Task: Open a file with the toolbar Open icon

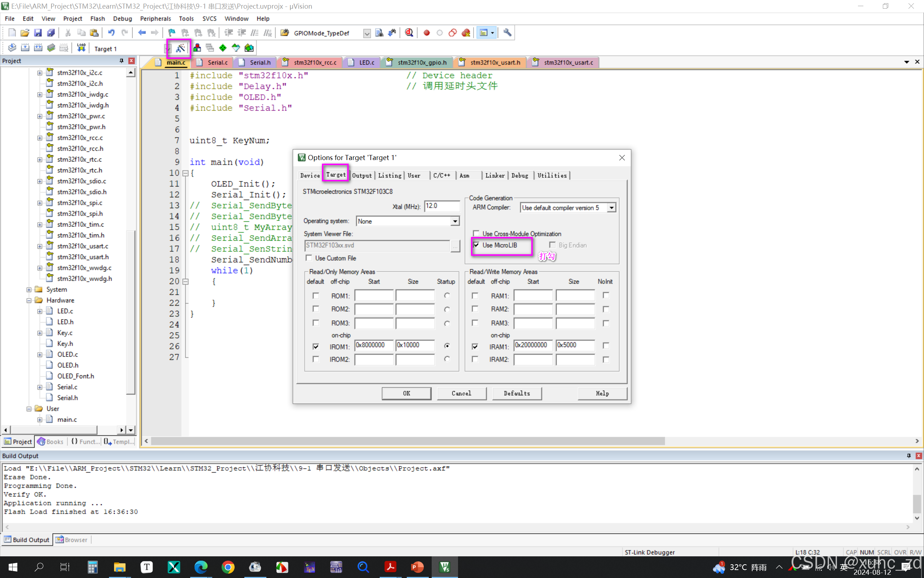Action: point(25,33)
